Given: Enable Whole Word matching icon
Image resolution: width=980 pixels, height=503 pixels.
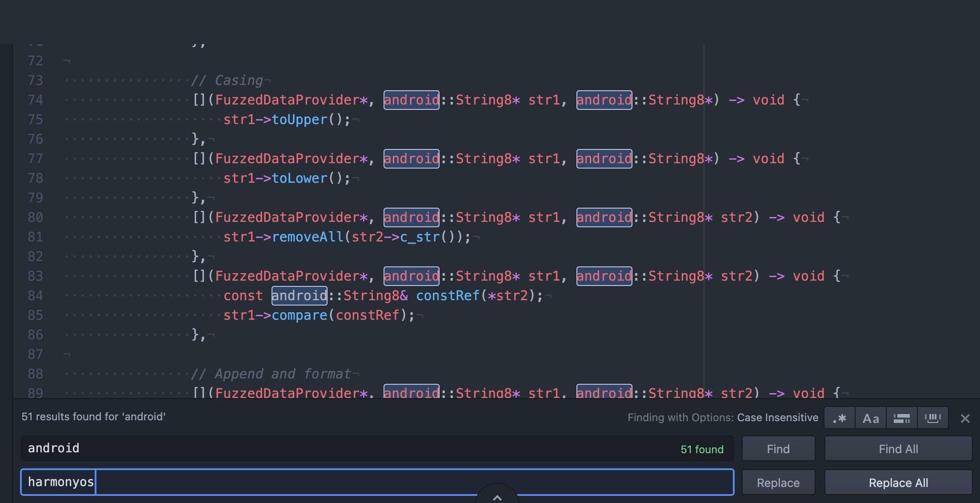Looking at the screenshot, I should [932, 418].
